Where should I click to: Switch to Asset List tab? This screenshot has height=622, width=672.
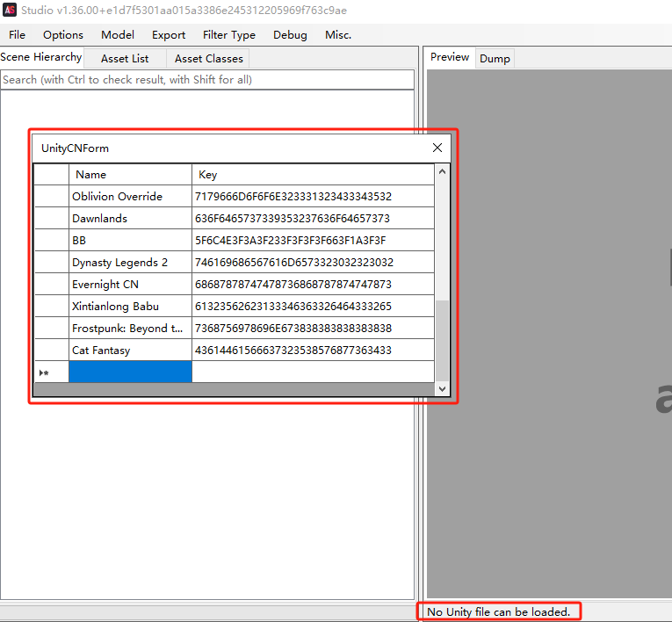[x=125, y=59]
